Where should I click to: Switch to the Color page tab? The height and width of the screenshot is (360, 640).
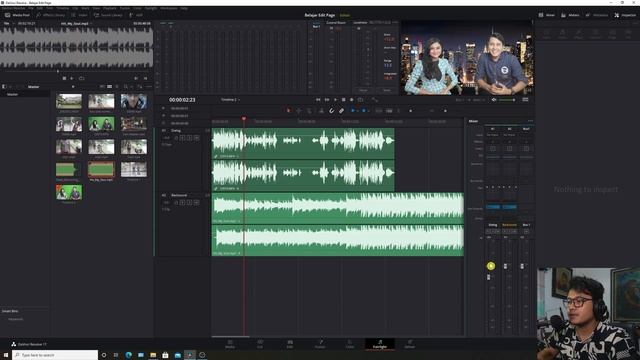[350, 344]
